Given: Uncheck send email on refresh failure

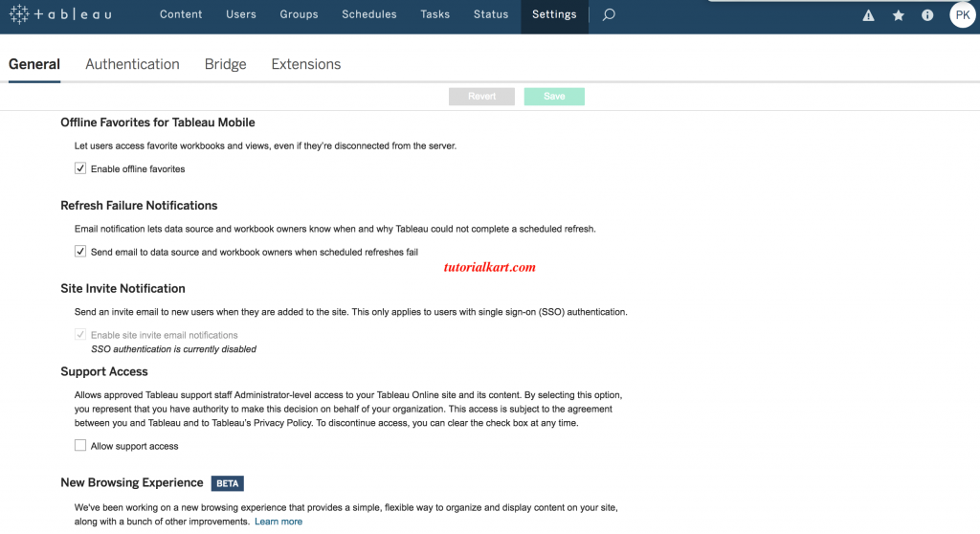Looking at the screenshot, I should 80,252.
